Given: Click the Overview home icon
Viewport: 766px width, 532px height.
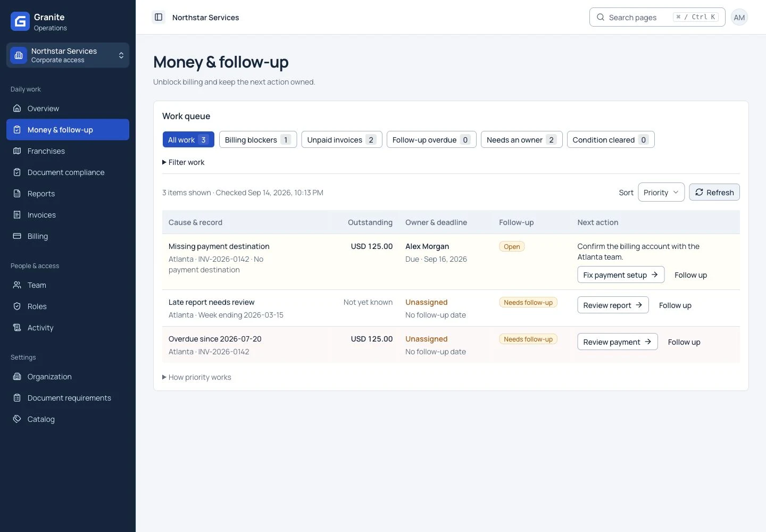Looking at the screenshot, I should [x=17, y=109].
